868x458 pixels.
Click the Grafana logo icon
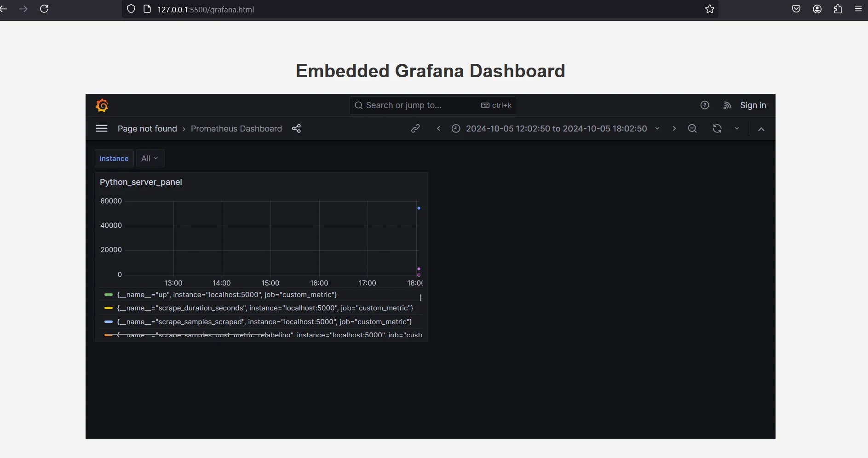pyautogui.click(x=102, y=105)
